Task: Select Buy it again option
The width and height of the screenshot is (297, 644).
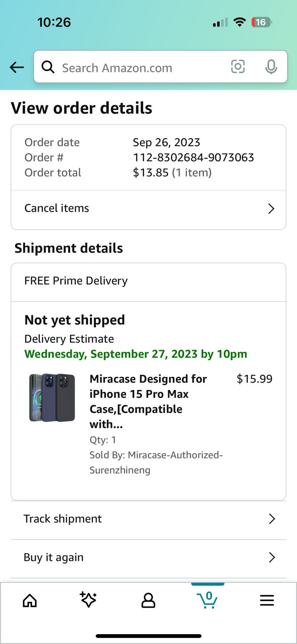Action: pos(54,557)
